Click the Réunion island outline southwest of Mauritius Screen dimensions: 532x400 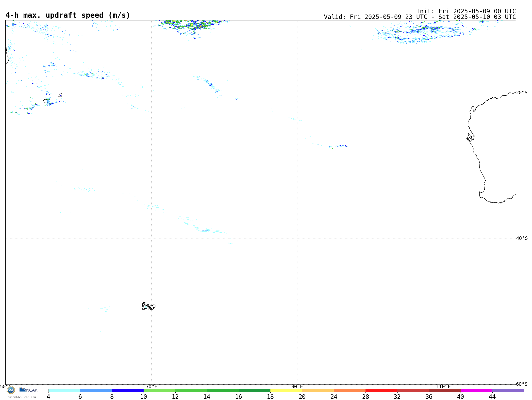click(x=46, y=101)
